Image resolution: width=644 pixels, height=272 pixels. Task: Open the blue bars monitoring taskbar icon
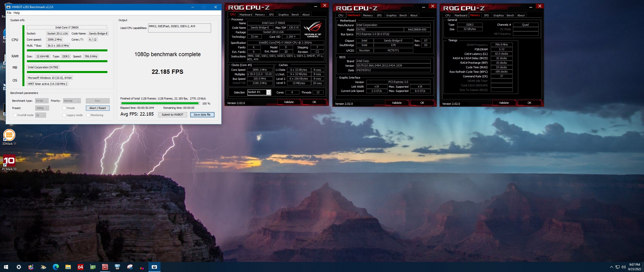tap(117, 267)
